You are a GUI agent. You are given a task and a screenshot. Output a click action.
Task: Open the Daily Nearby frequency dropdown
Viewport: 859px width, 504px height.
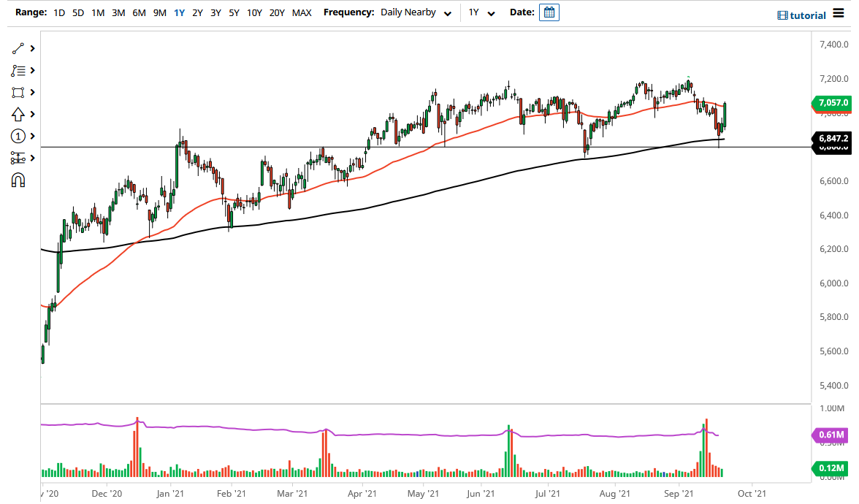[413, 12]
